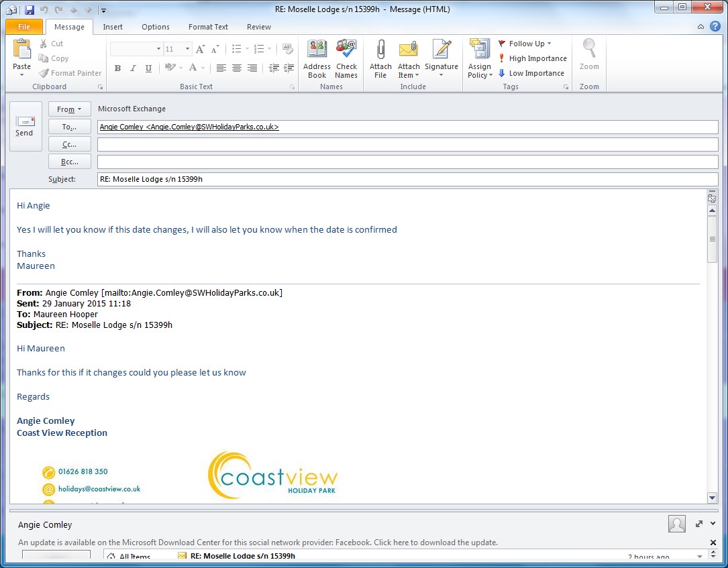
Task: Click the Send button
Action: (x=25, y=126)
